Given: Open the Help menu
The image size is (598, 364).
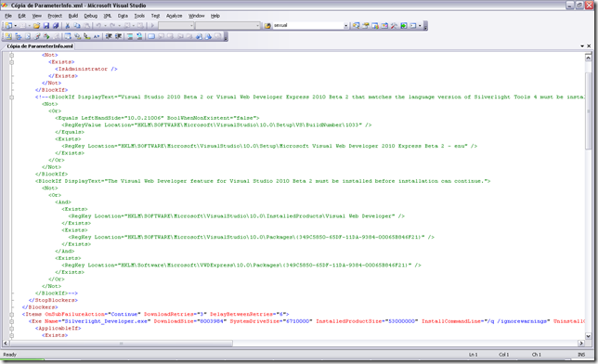Looking at the screenshot, I should 215,16.
